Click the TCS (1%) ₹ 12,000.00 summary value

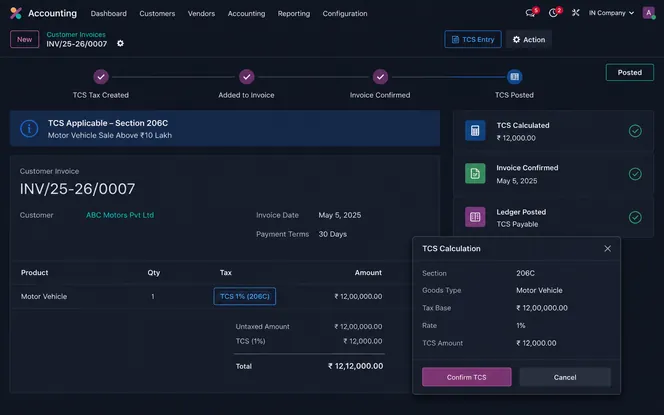click(x=363, y=341)
